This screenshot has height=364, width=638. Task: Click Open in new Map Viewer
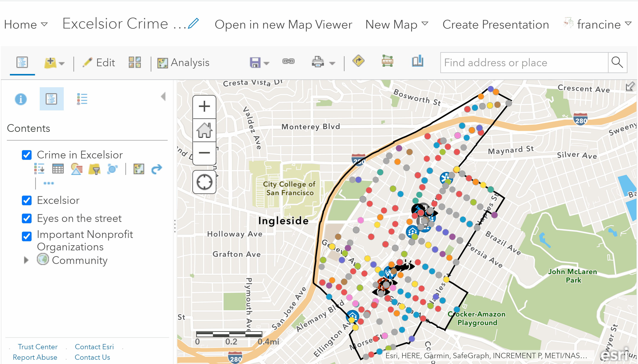click(x=283, y=24)
